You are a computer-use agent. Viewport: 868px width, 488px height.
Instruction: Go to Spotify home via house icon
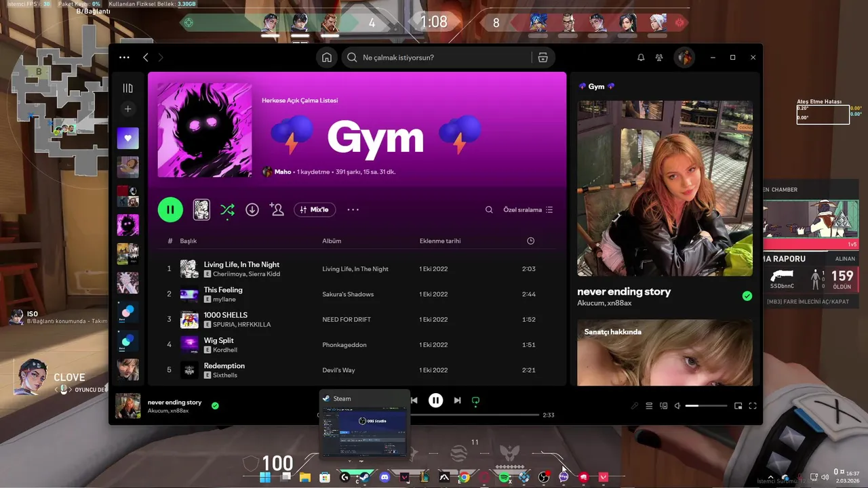[327, 58]
